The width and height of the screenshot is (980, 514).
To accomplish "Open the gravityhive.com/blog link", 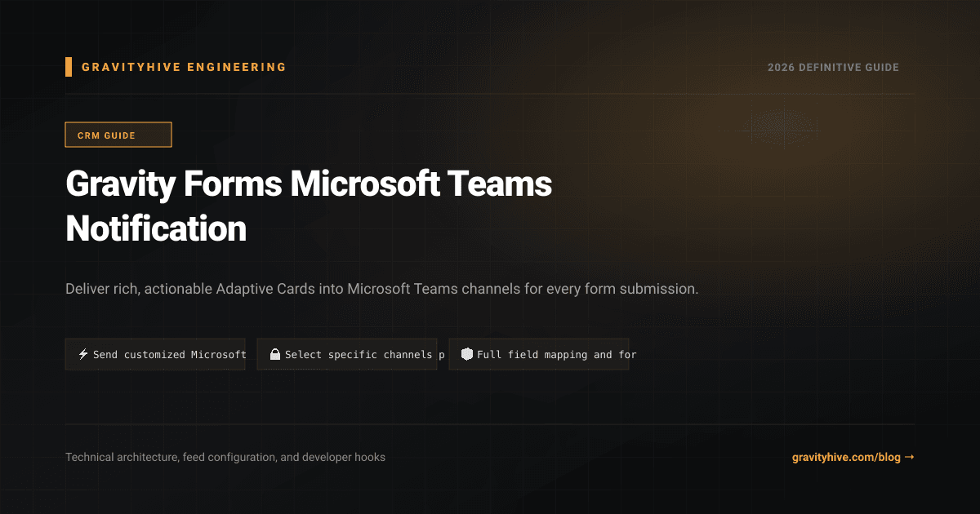I will [853, 458].
